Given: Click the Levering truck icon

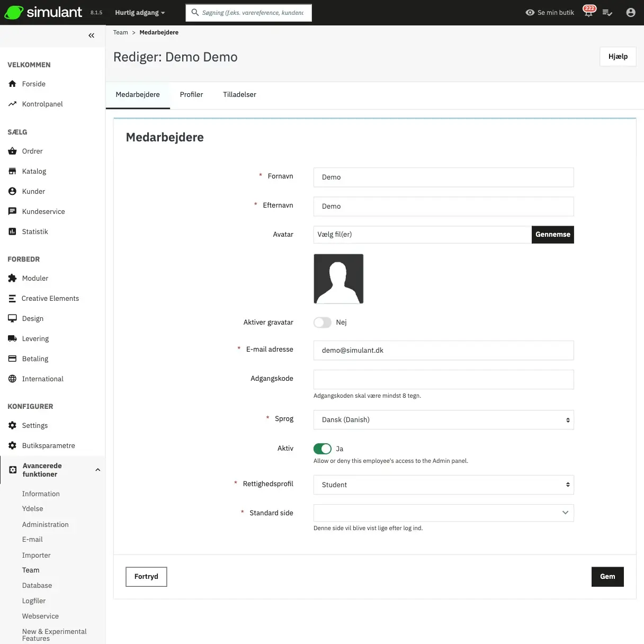Looking at the screenshot, I should [x=12, y=339].
